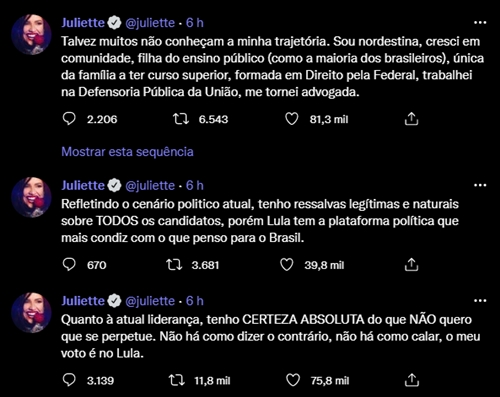Open more options on third Juliette tweet
Image resolution: width=500 pixels, height=397 pixels.
point(480,301)
